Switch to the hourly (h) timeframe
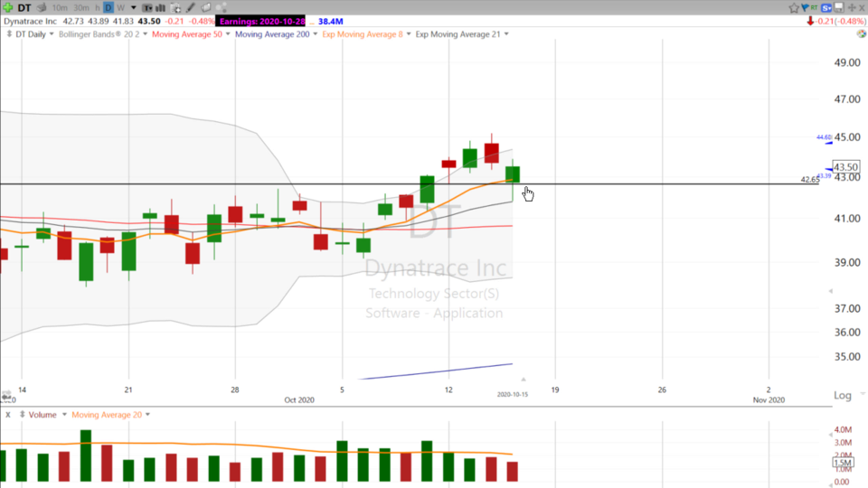 click(x=98, y=8)
